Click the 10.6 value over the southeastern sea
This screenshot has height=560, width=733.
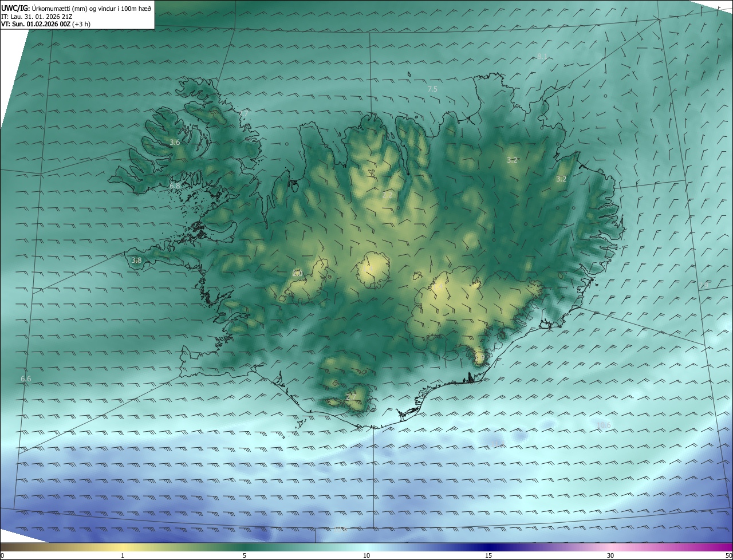click(604, 425)
